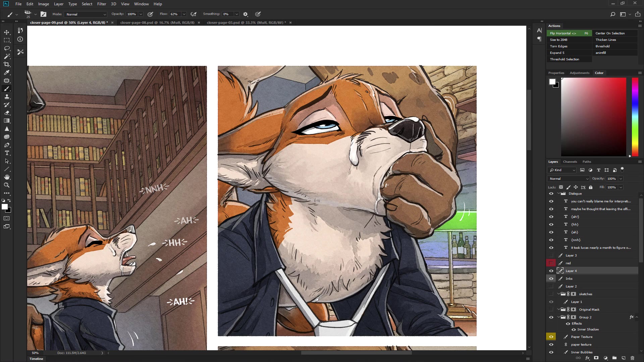The height and width of the screenshot is (362, 644).
Task: Open the Smoothing value dropdown
Action: tap(236, 14)
